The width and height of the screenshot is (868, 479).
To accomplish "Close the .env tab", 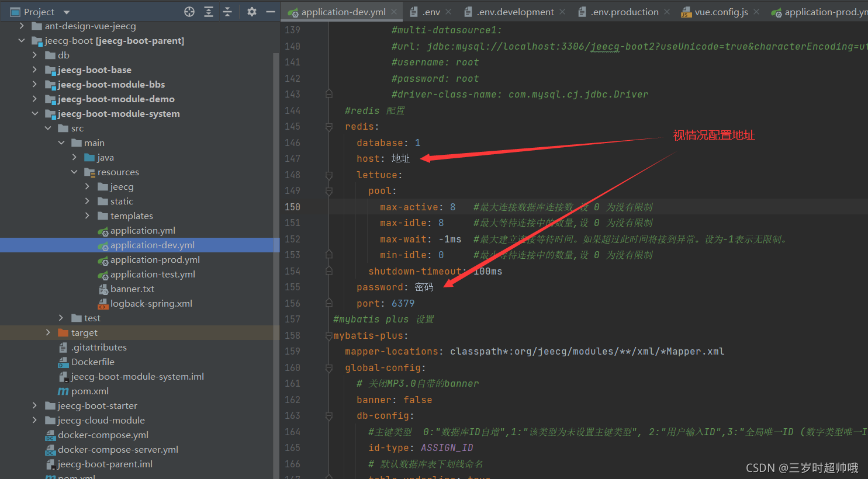I will [x=448, y=12].
